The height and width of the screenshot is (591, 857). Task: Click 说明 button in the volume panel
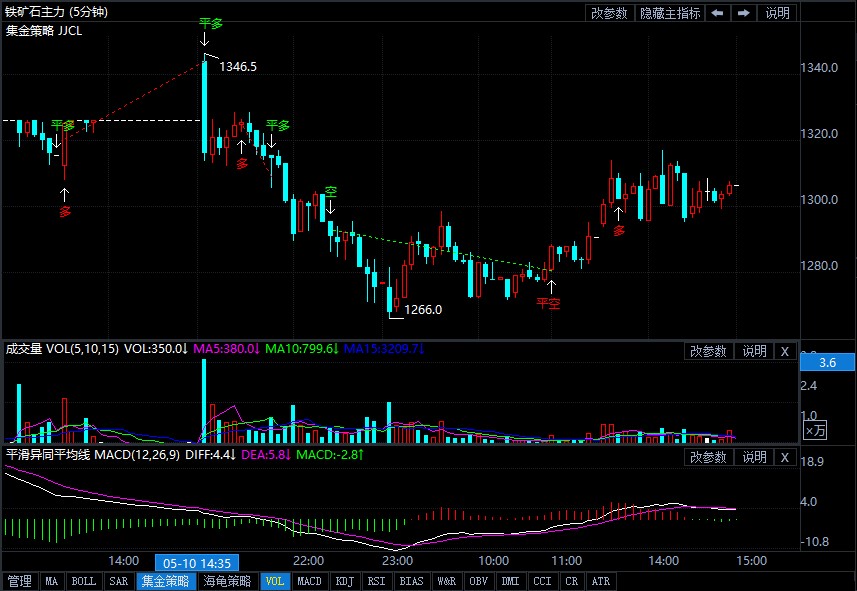(753, 351)
